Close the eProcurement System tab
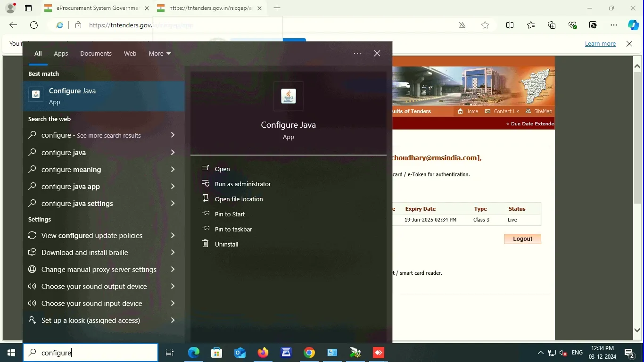Image resolution: width=644 pixels, height=362 pixels. (x=147, y=8)
